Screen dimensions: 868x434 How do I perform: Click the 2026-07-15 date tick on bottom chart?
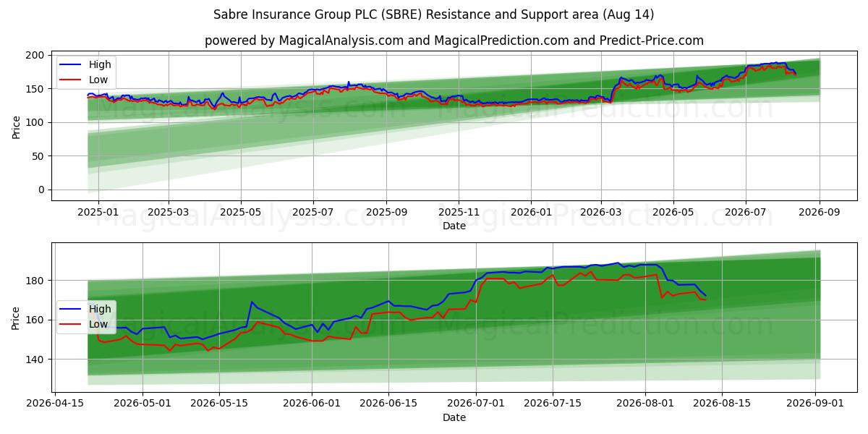pos(553,404)
